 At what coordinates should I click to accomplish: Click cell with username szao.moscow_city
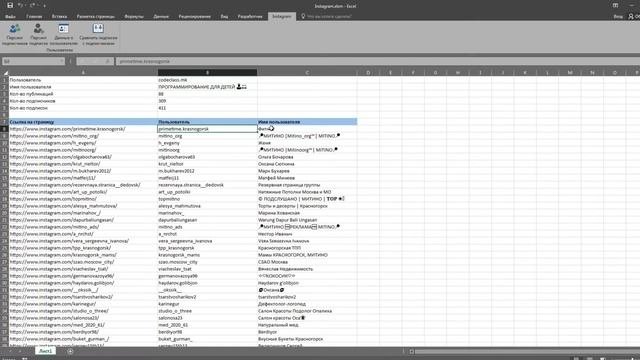(x=207, y=262)
